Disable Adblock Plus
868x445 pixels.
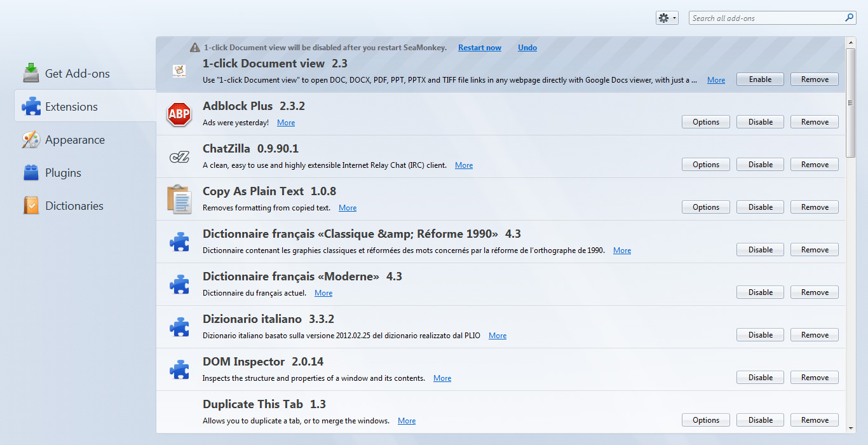pos(760,122)
